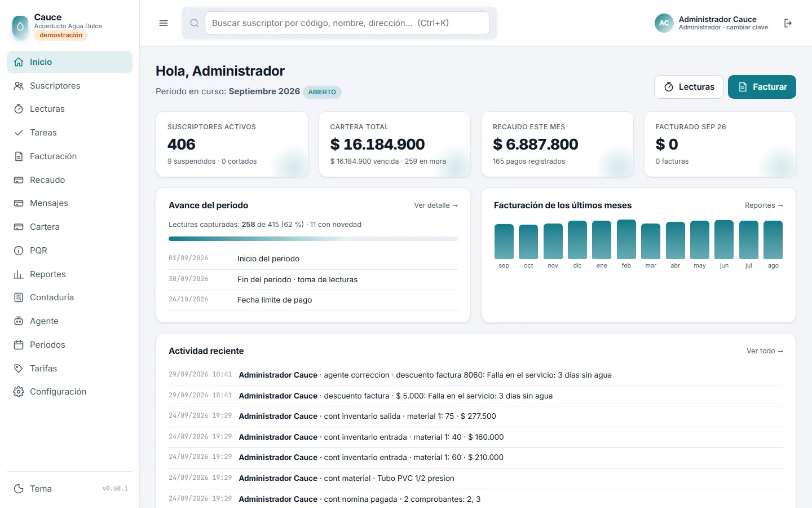Focus the subscriber search field
The image size is (812, 508).
tap(347, 23)
